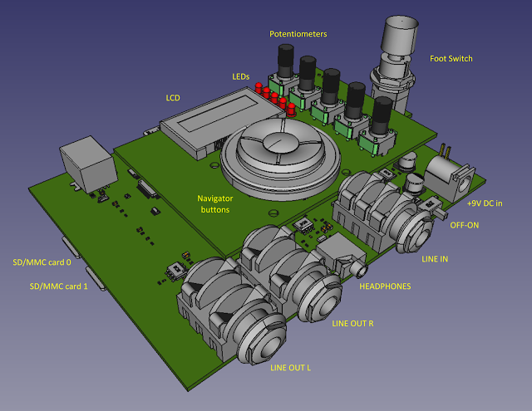The image size is (532, 411).
Task: Select the "LINE OUT L" label
Action: coord(290,365)
